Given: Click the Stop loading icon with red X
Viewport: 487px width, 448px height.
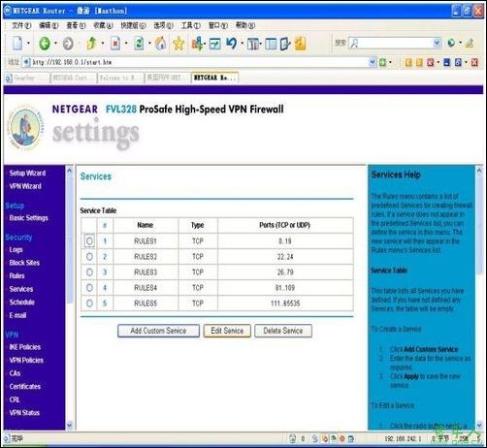Looking at the screenshot, I should [x=115, y=44].
